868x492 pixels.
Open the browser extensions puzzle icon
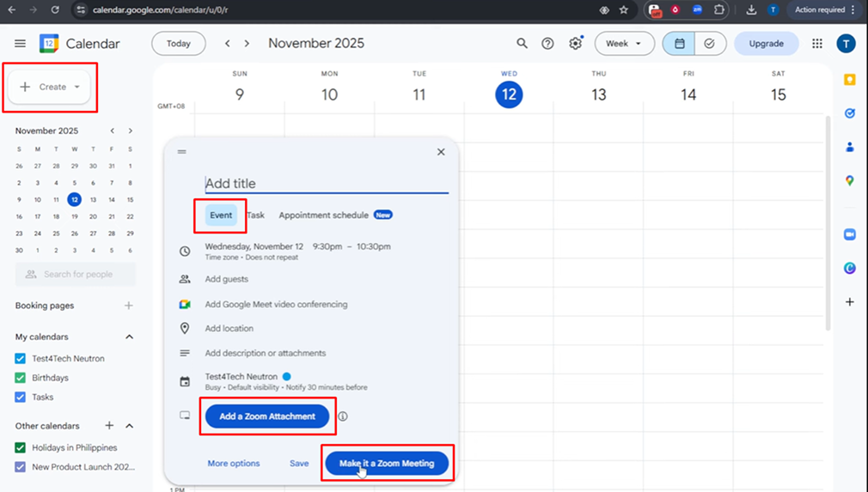point(719,10)
